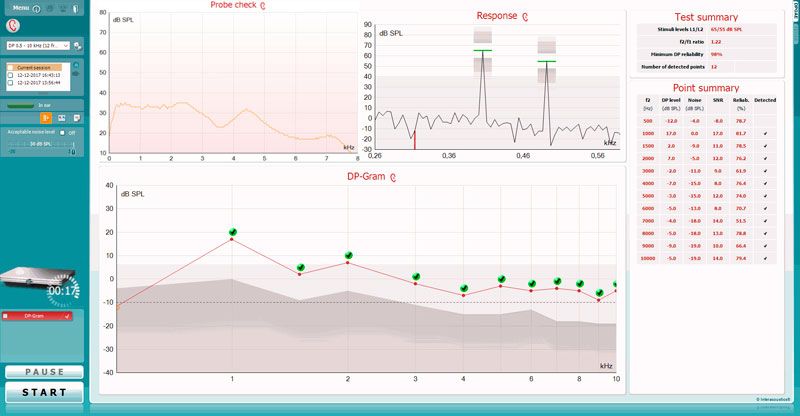Click the orange probe status icon
Image resolution: width=800 pixels, height=416 pixels.
pyautogui.click(x=46, y=118)
